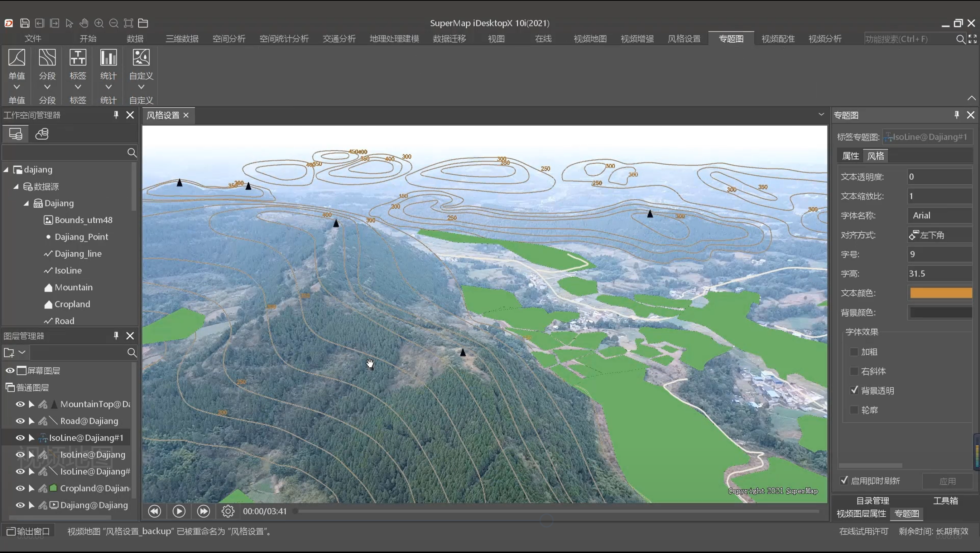This screenshot has height=553, width=980.
Task: Click the add layer icon in layer manager
Action: tap(9, 353)
